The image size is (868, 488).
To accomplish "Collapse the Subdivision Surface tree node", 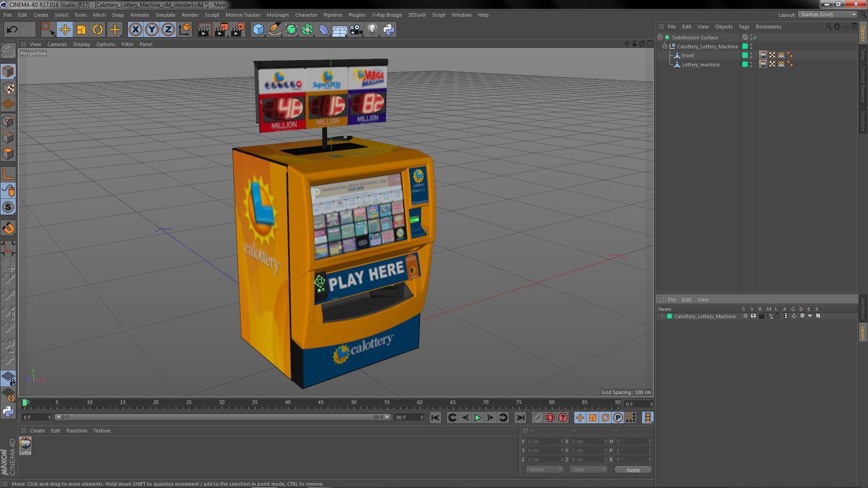I will pos(660,37).
